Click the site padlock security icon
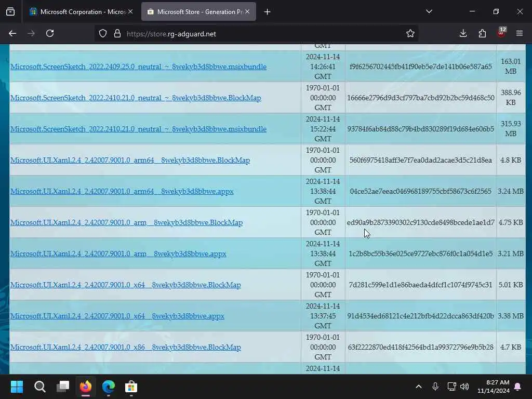This screenshot has height=399, width=532. (117, 33)
